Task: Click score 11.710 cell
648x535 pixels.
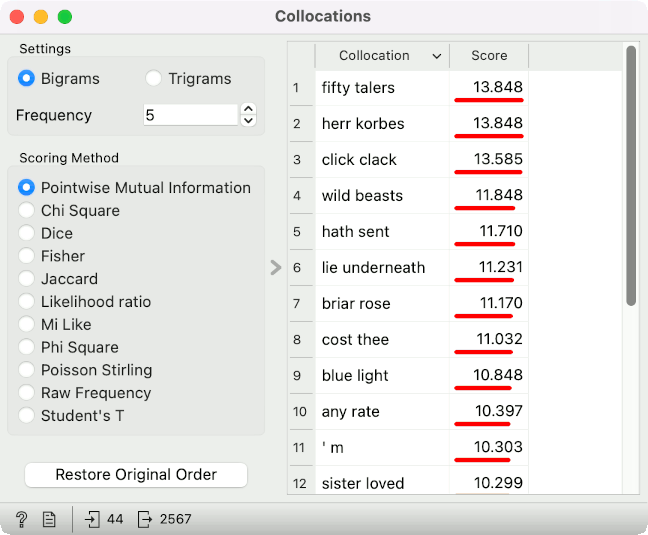Action: pos(489,231)
